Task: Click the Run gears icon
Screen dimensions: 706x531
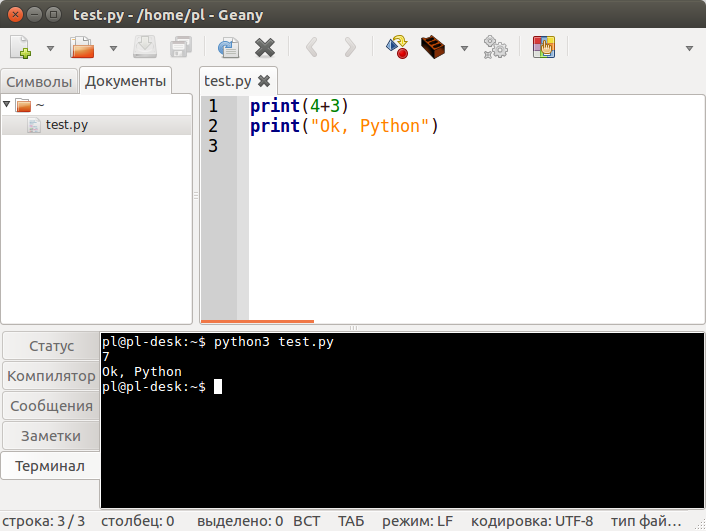Action: (494, 47)
